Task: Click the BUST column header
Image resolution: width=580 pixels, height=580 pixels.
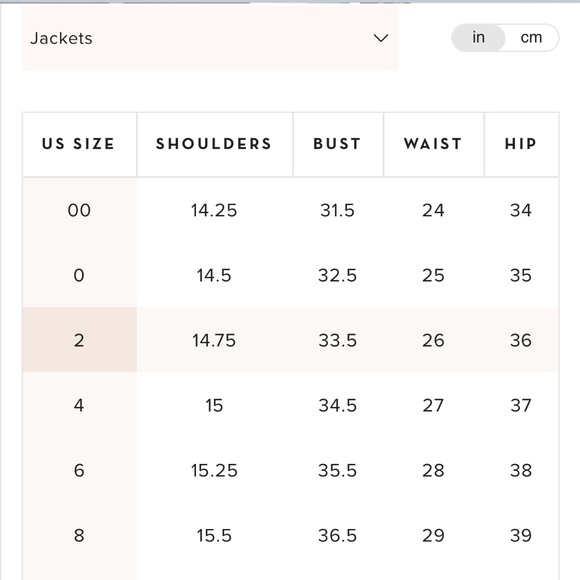Action: pos(338,144)
